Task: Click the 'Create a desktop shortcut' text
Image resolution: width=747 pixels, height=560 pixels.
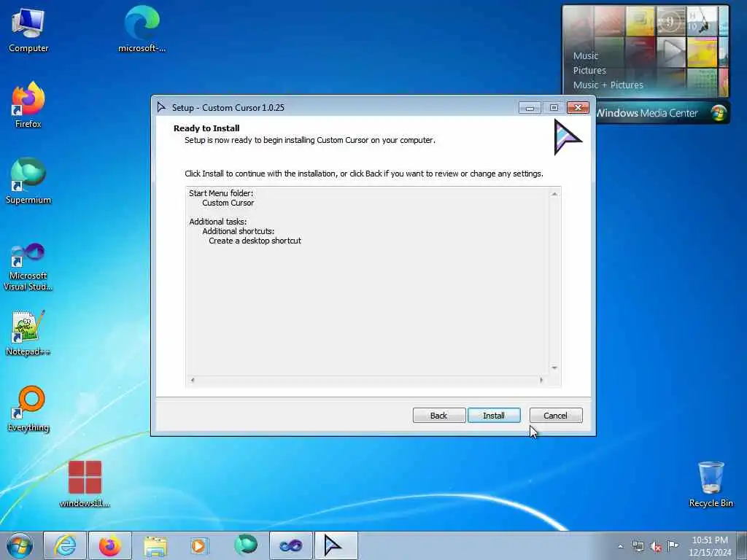Action: tap(255, 241)
